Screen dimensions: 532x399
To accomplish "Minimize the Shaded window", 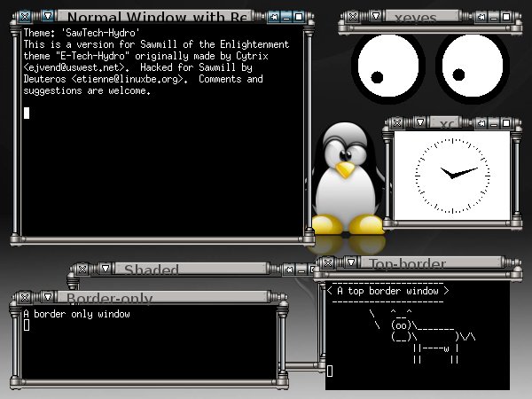I will pyautogui.click(x=301, y=270).
